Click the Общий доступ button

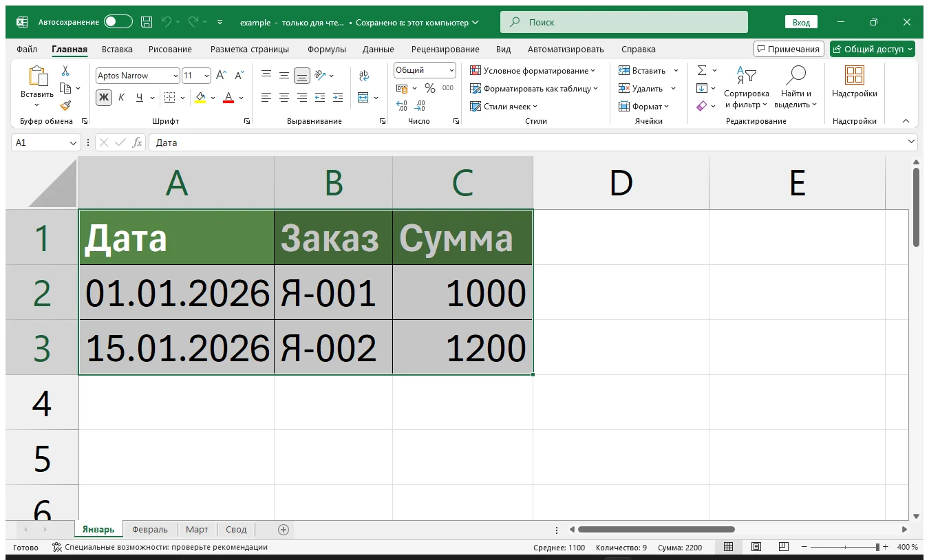(873, 49)
